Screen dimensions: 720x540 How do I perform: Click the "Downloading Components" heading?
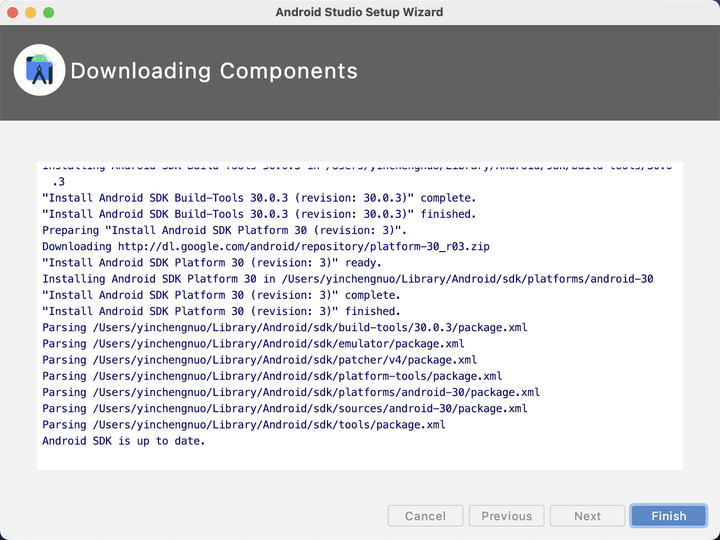[x=214, y=71]
